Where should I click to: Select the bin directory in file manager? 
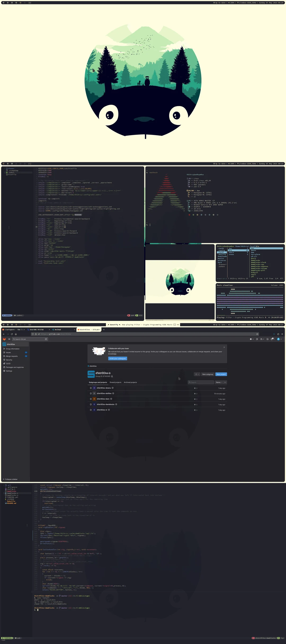238,250
